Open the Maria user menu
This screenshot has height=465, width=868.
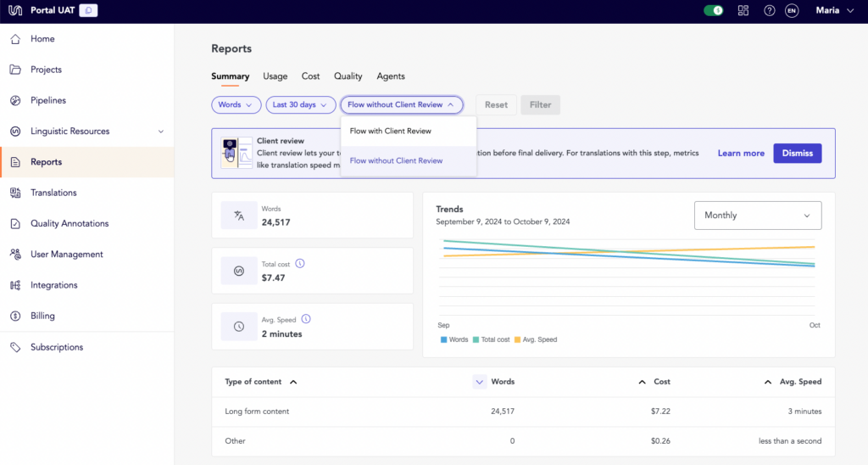(835, 10)
